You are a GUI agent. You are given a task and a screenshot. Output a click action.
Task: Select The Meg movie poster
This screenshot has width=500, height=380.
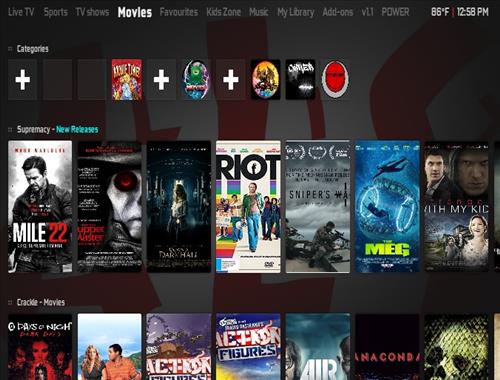387,206
